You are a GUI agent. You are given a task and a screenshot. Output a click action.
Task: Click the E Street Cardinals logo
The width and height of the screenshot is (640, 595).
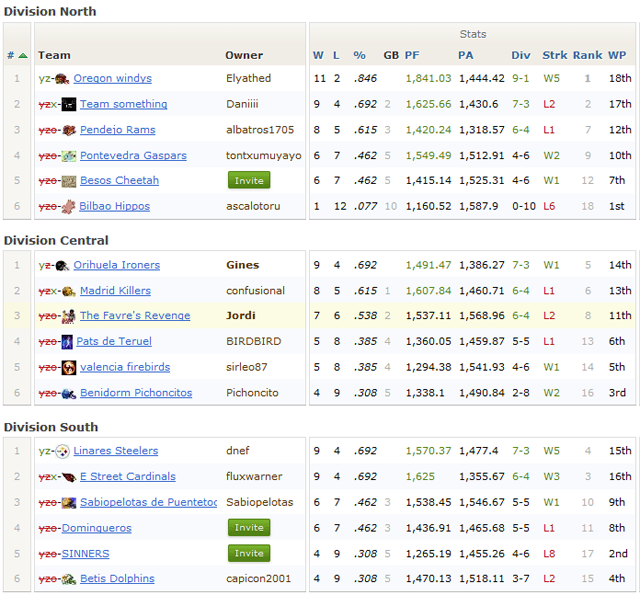pyautogui.click(x=69, y=477)
